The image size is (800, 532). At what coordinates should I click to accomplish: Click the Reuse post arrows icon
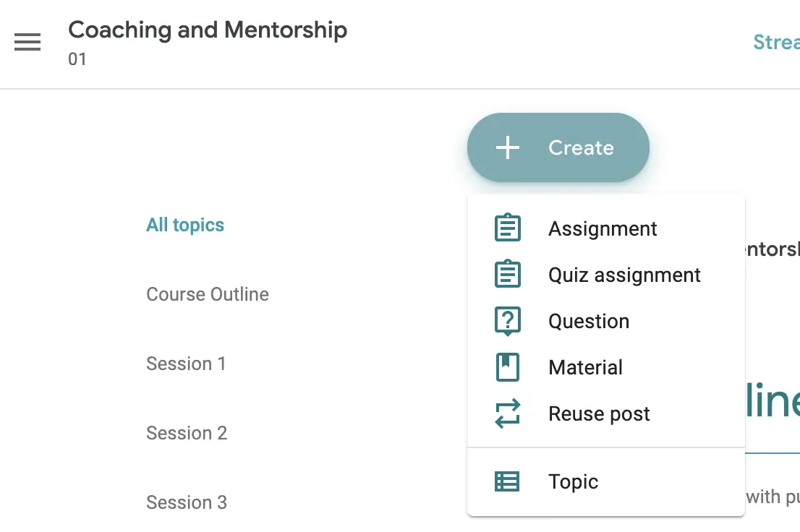pos(507,413)
